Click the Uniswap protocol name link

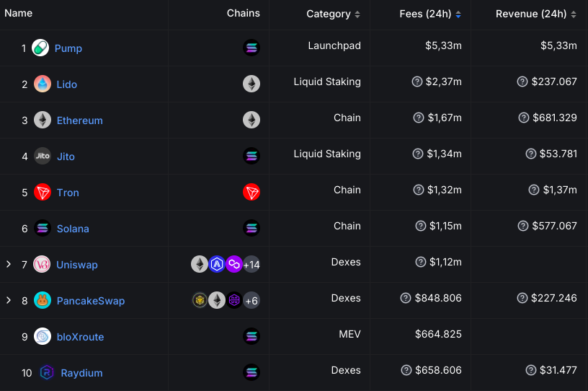77,265
